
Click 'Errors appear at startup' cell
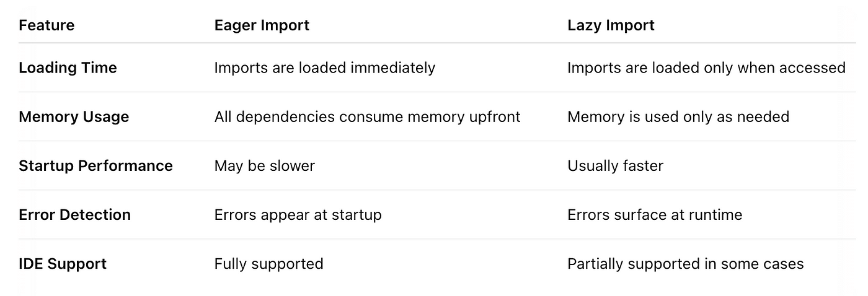coord(298,215)
